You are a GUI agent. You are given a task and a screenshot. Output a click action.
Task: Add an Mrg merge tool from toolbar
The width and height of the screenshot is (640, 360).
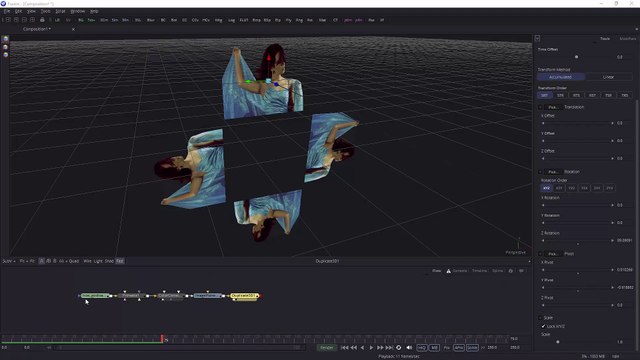pos(218,20)
